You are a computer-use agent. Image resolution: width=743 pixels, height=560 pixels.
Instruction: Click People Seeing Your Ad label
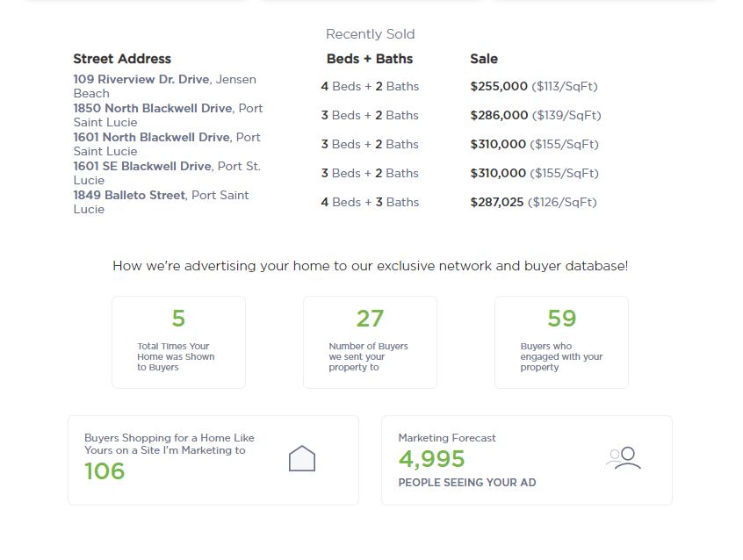pyautogui.click(x=466, y=483)
